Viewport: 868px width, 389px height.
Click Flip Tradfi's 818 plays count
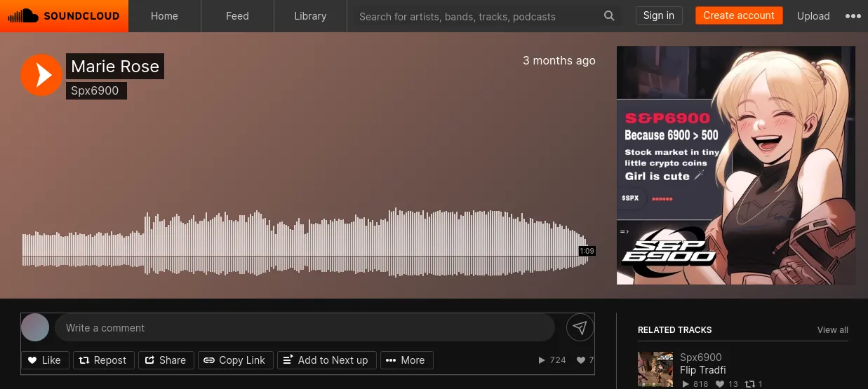[x=695, y=384]
